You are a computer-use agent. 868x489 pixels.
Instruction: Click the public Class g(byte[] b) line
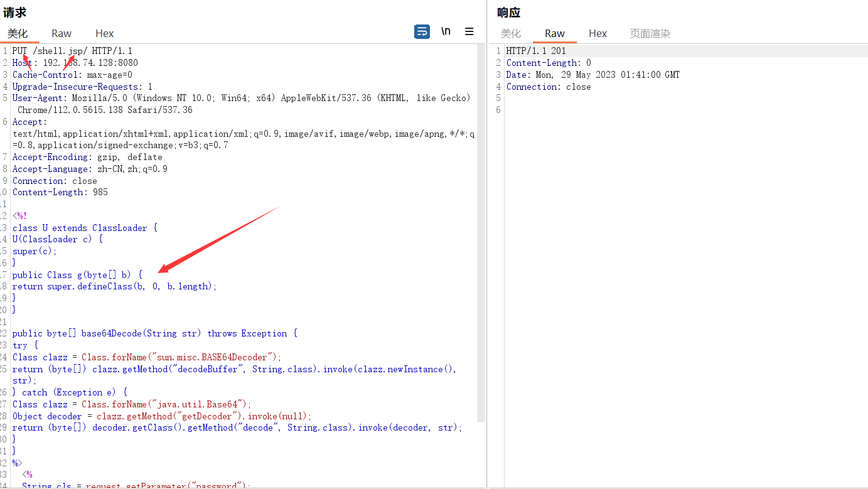[77, 275]
